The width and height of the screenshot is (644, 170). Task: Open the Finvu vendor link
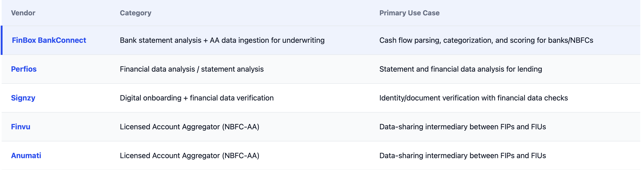[x=20, y=127]
